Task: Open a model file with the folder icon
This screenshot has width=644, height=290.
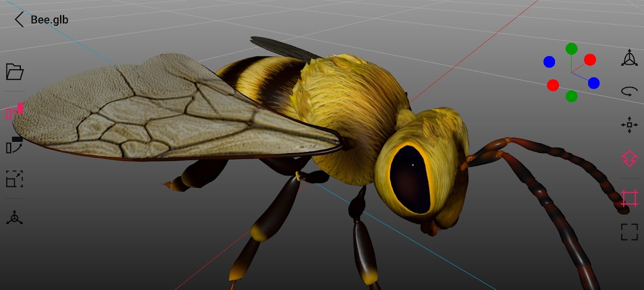Action: (14, 71)
